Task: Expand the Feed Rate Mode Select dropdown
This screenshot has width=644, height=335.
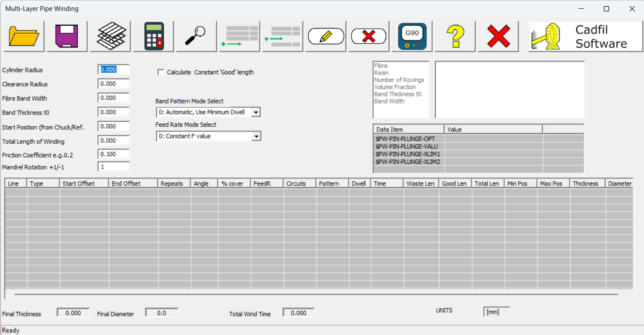Action: point(256,137)
